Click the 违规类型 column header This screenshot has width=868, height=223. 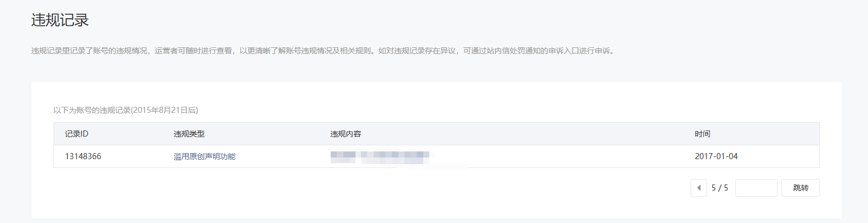point(189,134)
